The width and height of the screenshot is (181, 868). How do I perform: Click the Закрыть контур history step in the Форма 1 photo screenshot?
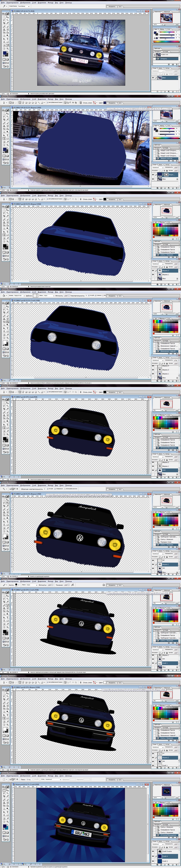(166, 158)
